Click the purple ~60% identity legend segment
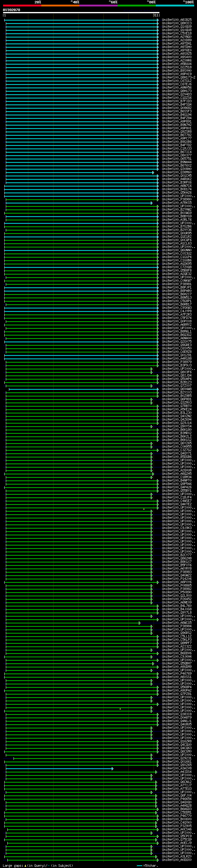 coord(98,6)
